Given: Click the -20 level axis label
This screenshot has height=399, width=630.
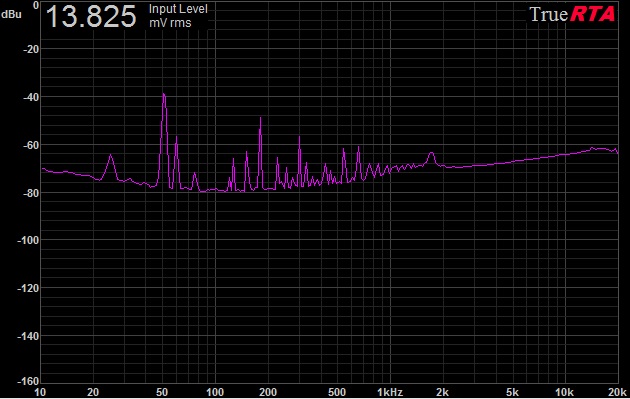Looking at the screenshot, I should pos(30,49).
